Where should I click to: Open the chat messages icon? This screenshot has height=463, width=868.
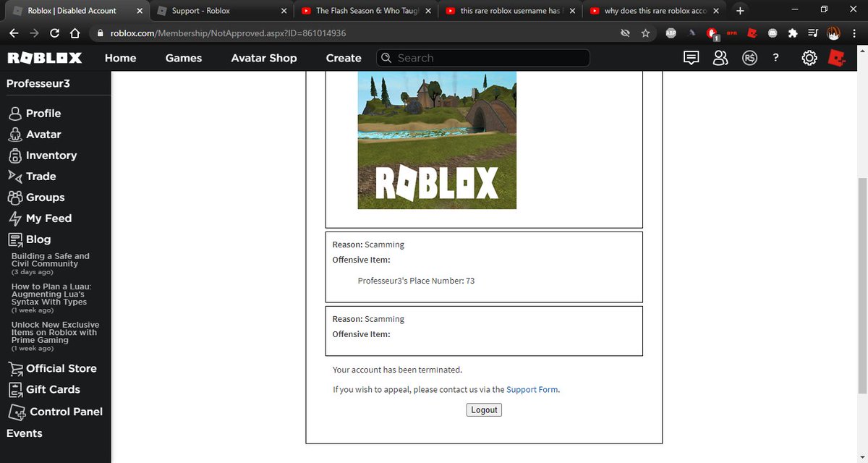point(692,58)
